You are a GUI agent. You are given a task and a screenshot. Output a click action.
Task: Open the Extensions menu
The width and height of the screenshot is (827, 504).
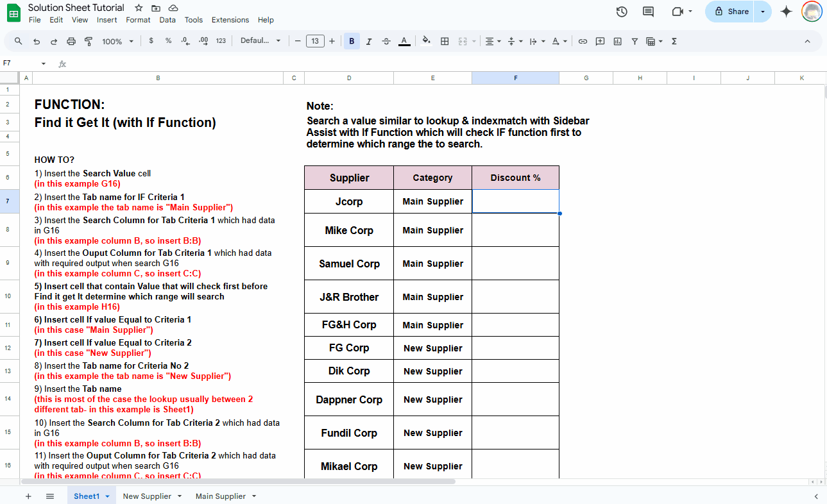(230, 20)
